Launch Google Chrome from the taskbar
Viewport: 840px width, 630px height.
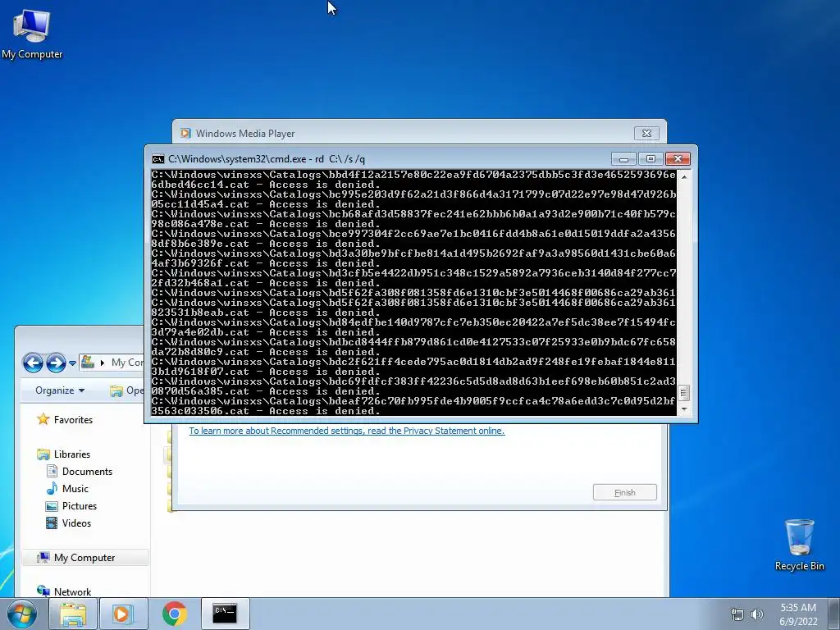(x=174, y=614)
